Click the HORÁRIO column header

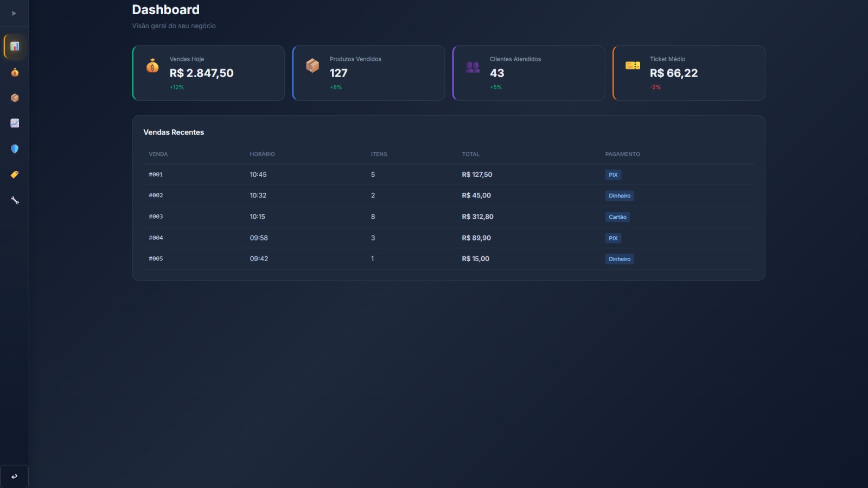(x=262, y=154)
